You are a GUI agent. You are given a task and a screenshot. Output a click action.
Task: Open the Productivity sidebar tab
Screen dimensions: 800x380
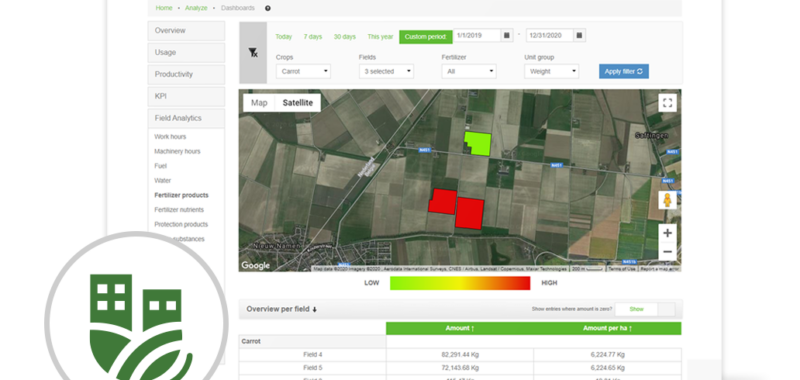click(x=186, y=74)
